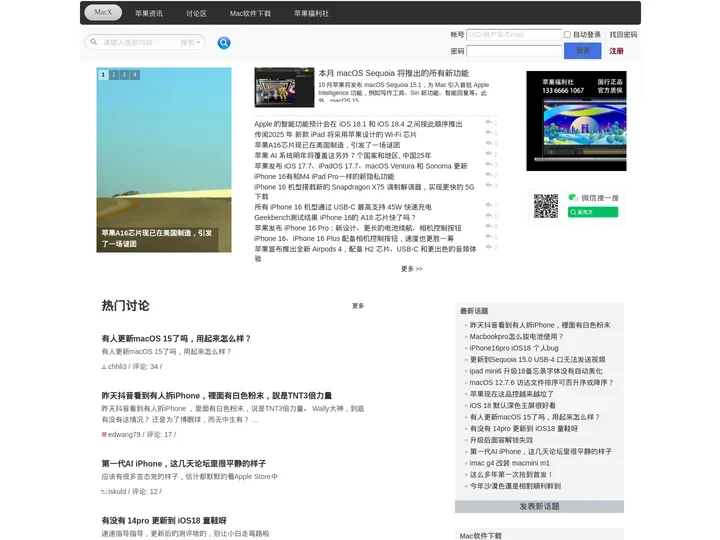Screen dimensions: 720x540
Task: Click reply icon beside iOS 17.7 article
Action: 489,164
